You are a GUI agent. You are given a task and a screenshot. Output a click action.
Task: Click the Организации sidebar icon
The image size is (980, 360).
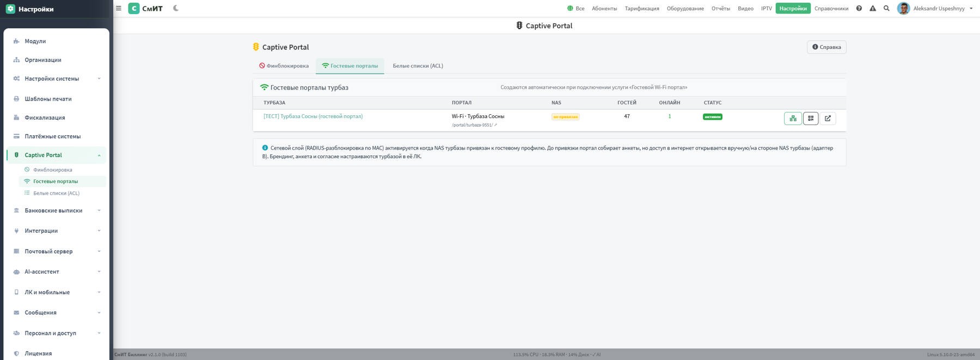[x=16, y=60]
